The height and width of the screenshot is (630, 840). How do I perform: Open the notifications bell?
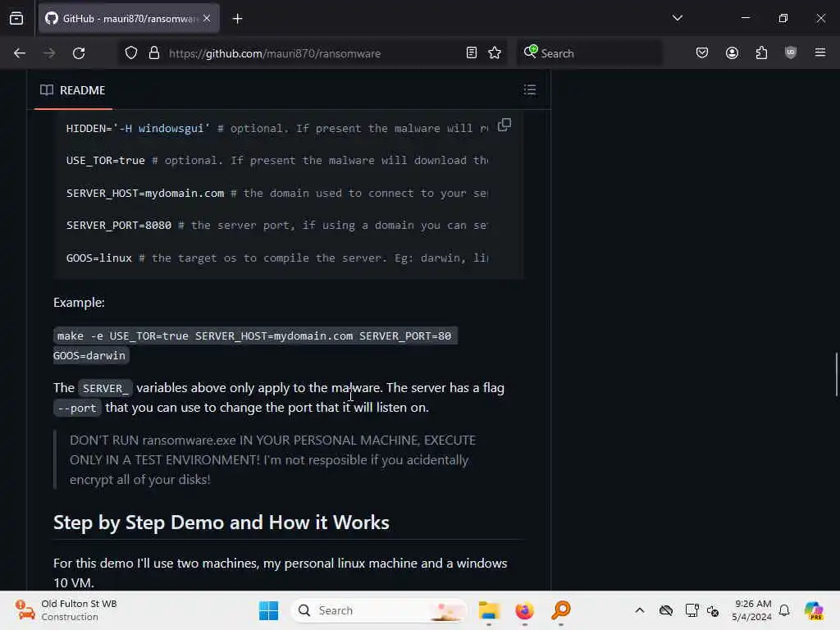pyautogui.click(x=784, y=610)
